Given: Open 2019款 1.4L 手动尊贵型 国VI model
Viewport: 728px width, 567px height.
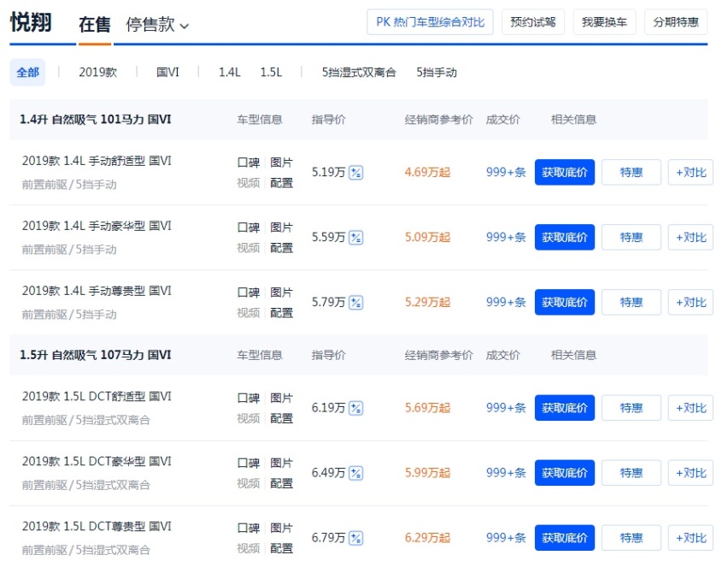Looking at the screenshot, I should (97, 291).
